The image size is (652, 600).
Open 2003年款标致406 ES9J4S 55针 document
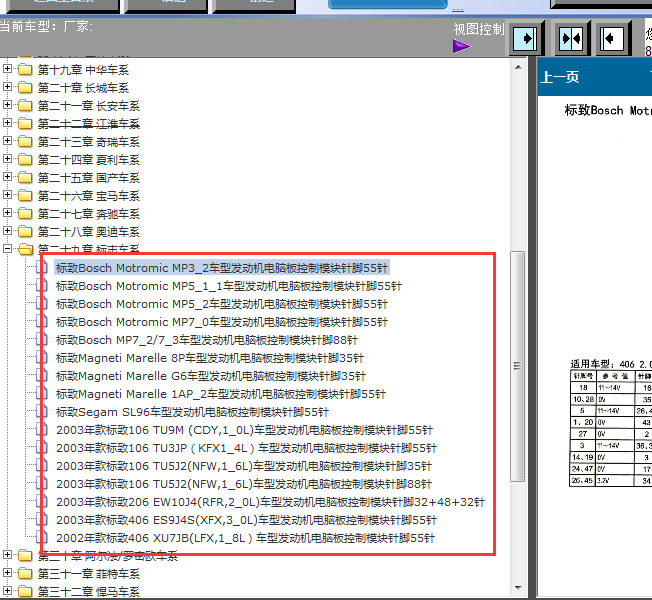click(246, 520)
